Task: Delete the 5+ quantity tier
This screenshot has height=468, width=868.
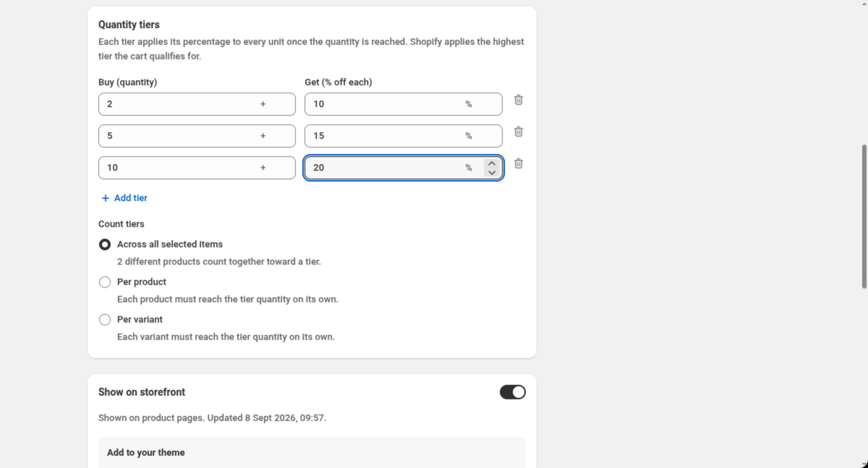Action: tap(518, 132)
